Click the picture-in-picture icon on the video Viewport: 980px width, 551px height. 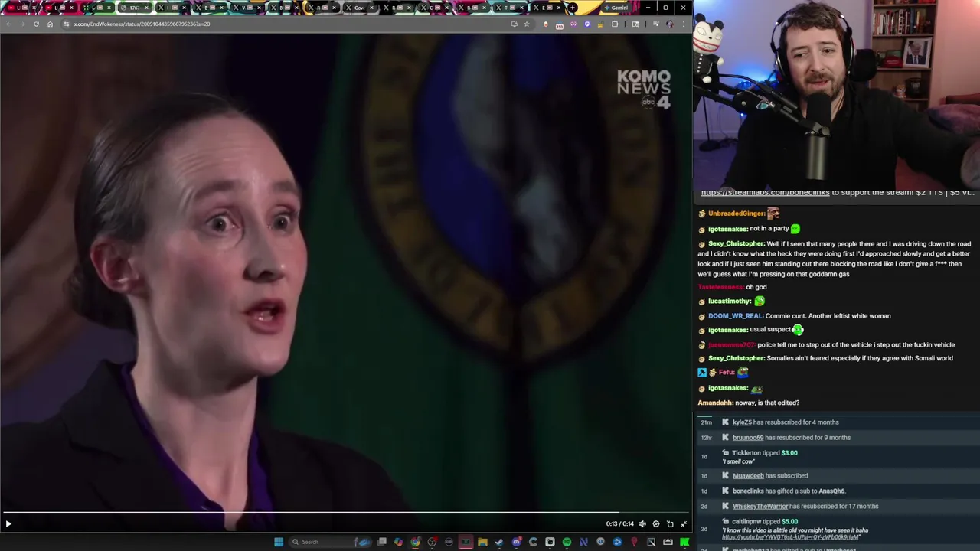click(670, 524)
